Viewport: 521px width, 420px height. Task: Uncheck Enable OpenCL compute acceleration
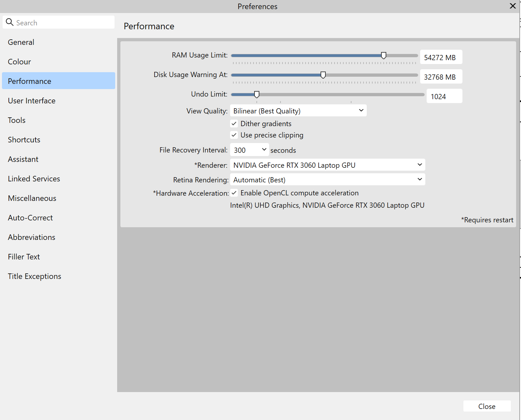click(234, 193)
